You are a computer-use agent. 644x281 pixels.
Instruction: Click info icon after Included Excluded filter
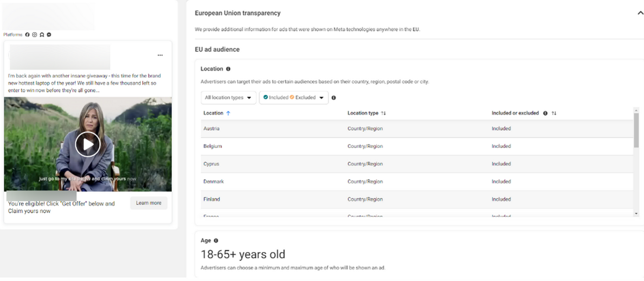coord(334,98)
